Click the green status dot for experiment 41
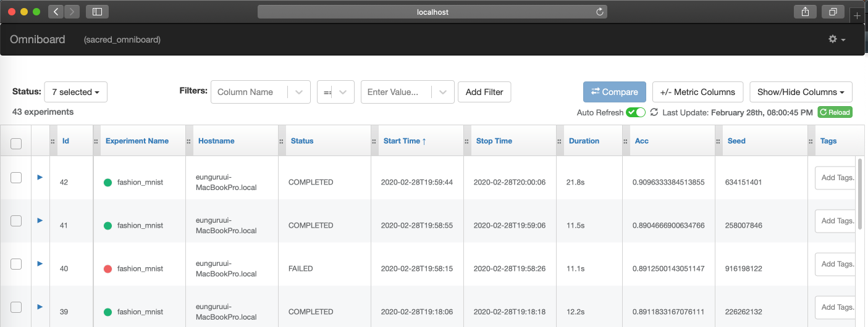The image size is (868, 327). click(107, 225)
